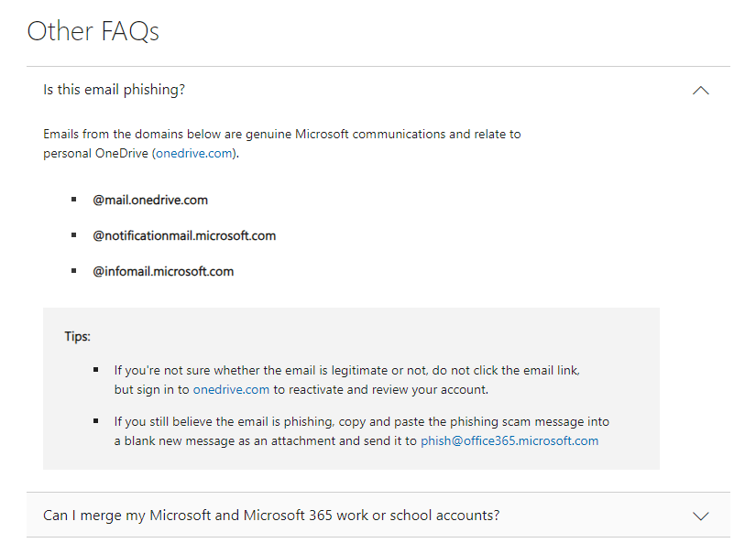Click the 'Other FAQs' heading
756x554 pixels.
pyautogui.click(x=93, y=31)
